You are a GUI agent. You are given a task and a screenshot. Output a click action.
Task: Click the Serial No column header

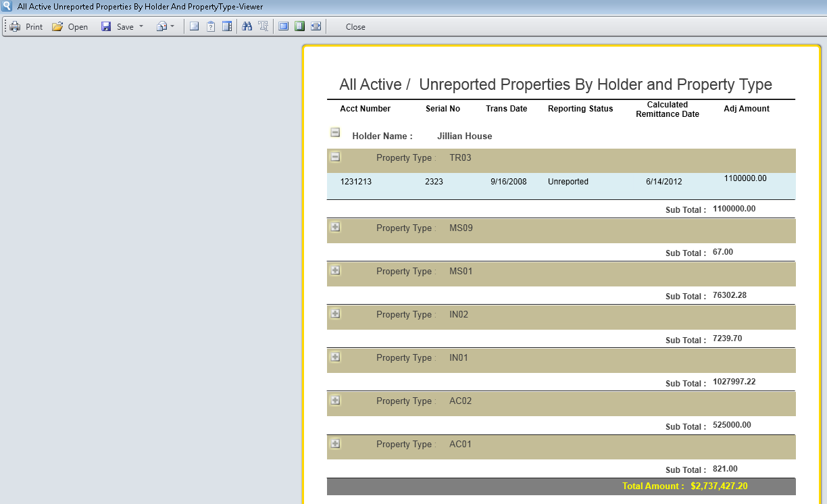pyautogui.click(x=443, y=109)
